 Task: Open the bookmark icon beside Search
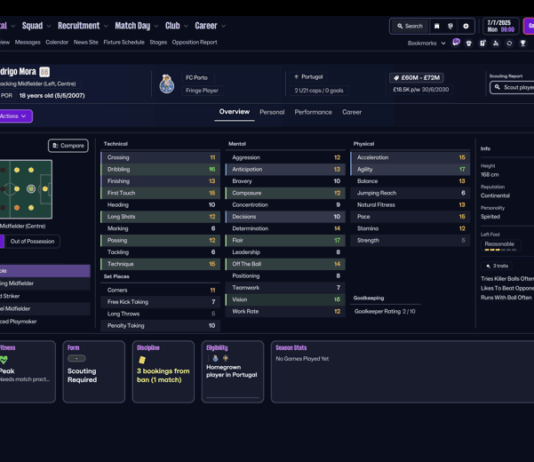tap(437, 26)
